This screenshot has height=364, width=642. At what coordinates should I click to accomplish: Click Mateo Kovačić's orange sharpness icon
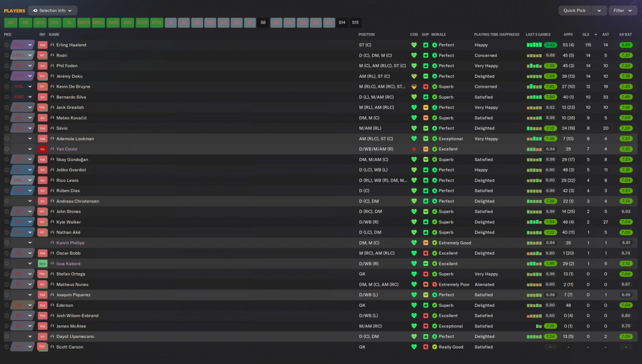(425, 118)
